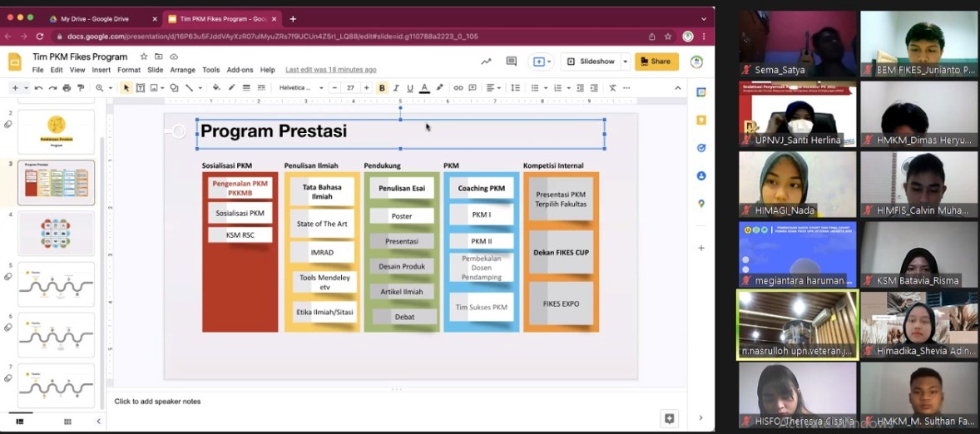This screenshot has height=434, width=980.
Task: Select the paint format tool
Action: click(x=79, y=88)
